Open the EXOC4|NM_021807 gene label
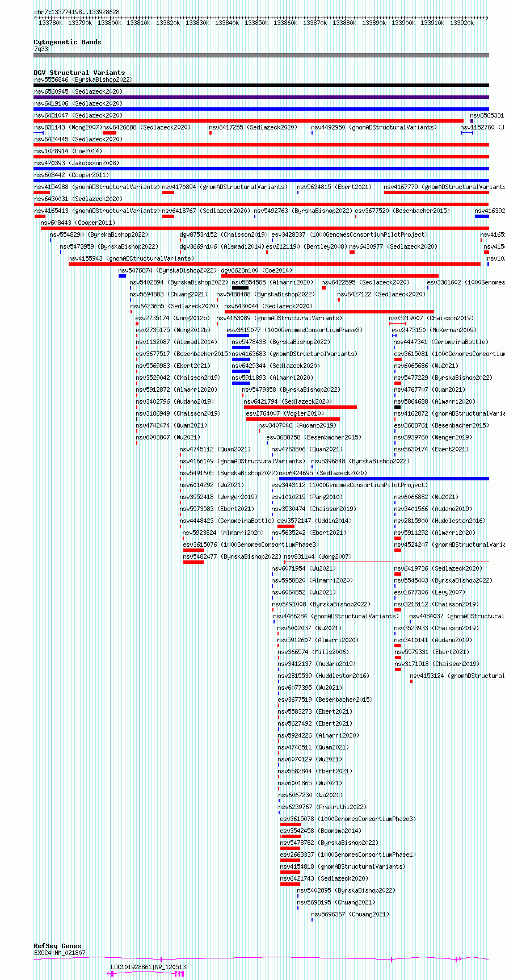 point(60,953)
